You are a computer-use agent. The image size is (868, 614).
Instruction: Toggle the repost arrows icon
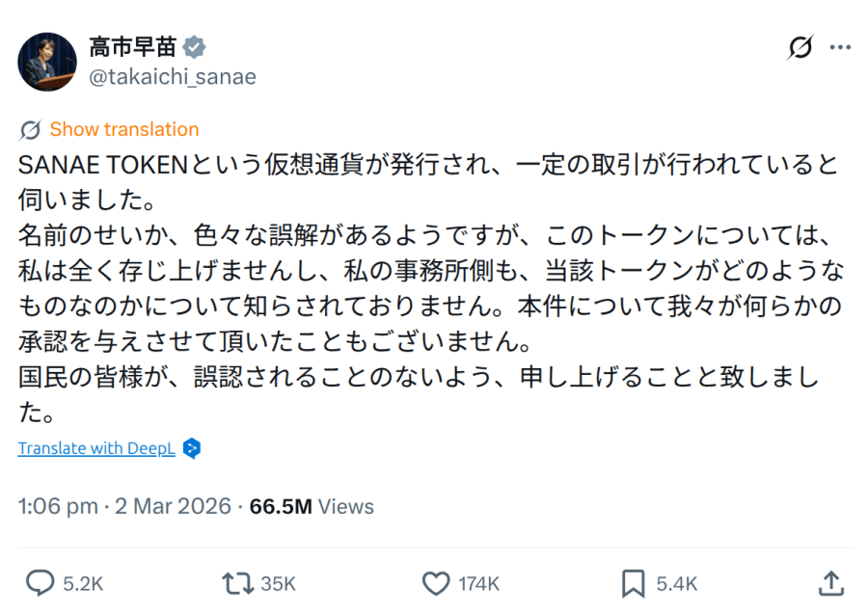236,583
